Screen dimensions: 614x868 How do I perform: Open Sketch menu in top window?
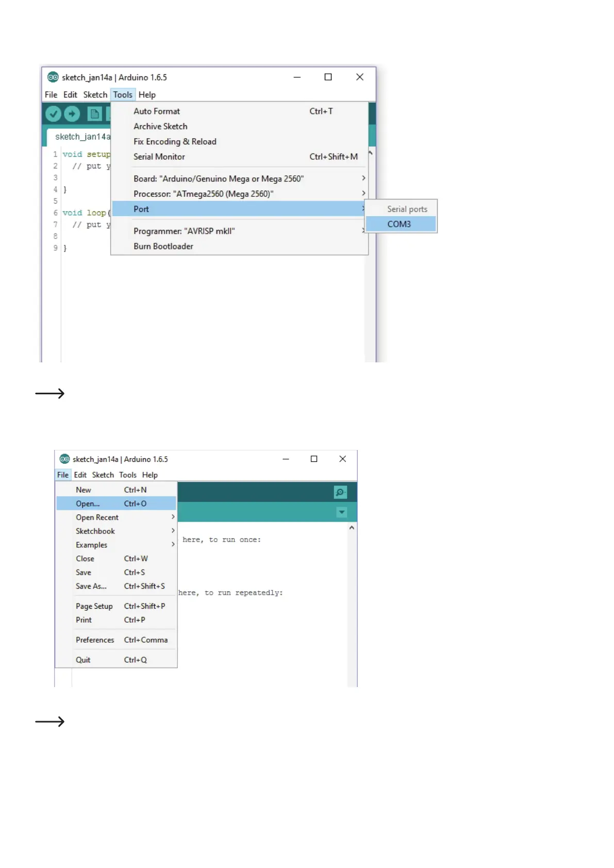95,95
